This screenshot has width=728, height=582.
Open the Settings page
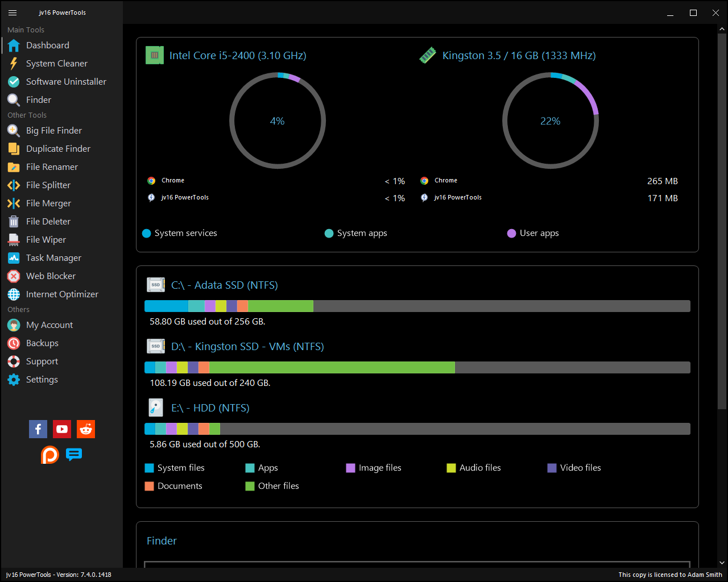tap(42, 380)
